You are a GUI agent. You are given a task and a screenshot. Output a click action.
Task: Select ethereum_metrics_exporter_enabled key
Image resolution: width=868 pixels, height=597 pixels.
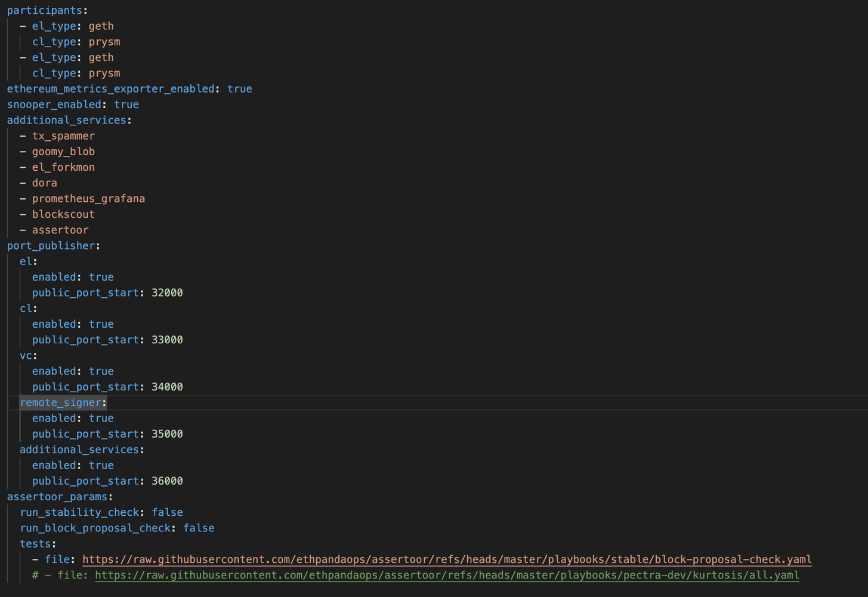[110, 88]
